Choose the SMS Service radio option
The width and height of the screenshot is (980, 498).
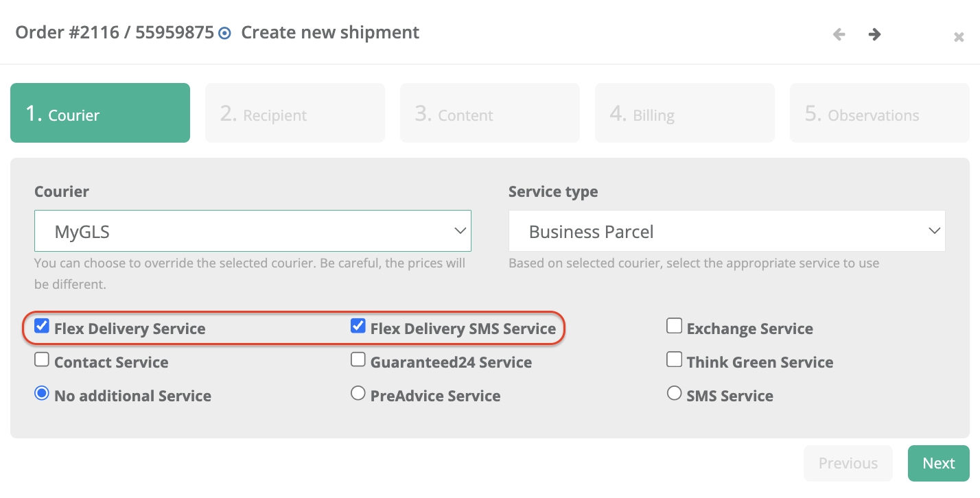(x=674, y=393)
